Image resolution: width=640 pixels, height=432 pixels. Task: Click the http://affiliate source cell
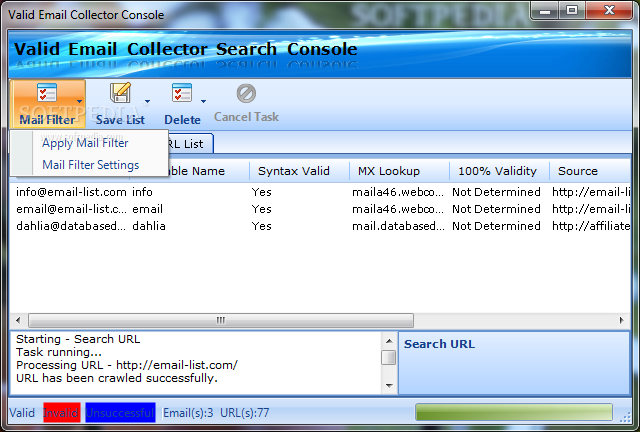(591, 226)
